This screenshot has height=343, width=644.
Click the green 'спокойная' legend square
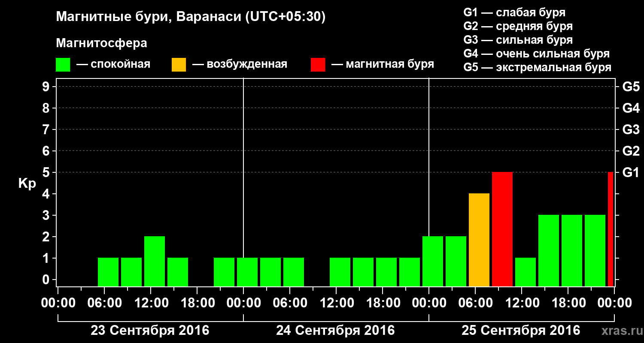pyautogui.click(x=63, y=65)
